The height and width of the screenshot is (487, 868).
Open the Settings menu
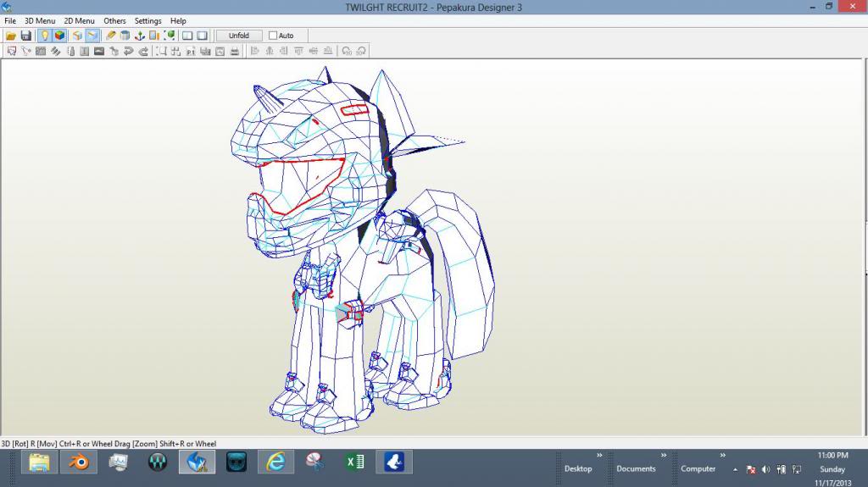pyautogui.click(x=147, y=20)
